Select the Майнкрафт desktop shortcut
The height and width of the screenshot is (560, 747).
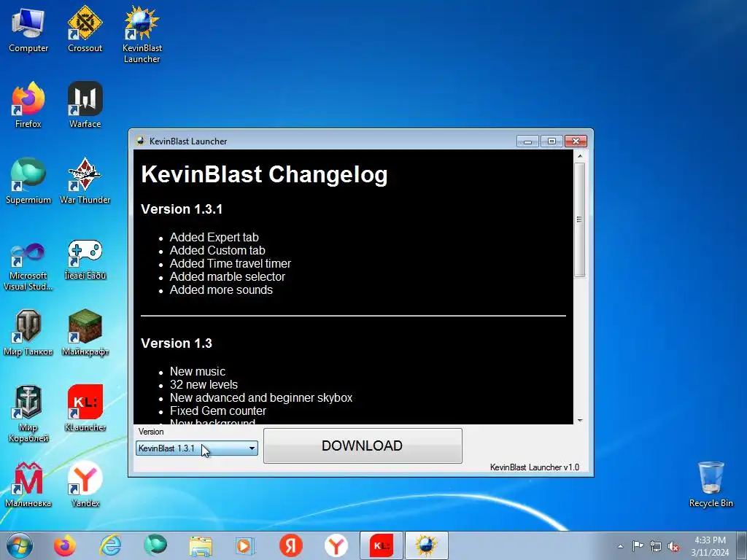pyautogui.click(x=85, y=333)
